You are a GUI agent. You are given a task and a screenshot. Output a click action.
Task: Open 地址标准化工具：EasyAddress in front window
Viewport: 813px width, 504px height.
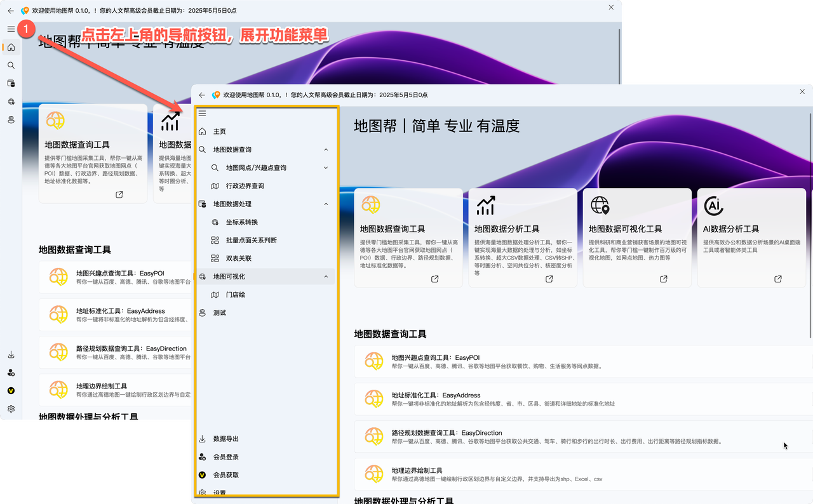583,399
